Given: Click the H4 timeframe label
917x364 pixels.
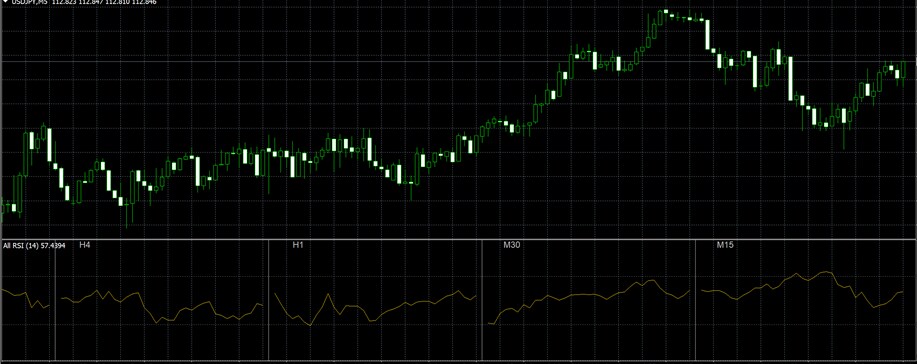Looking at the screenshot, I should 85,245.
